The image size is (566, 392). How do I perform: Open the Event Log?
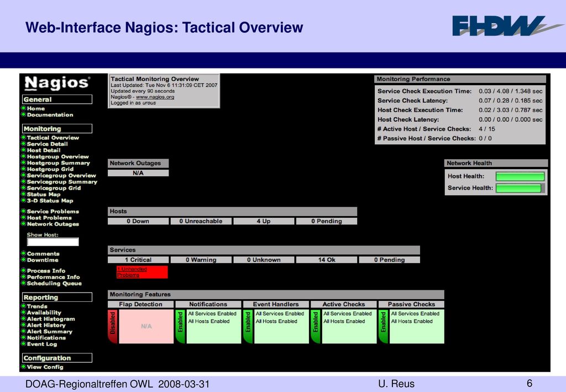pyautogui.click(x=42, y=344)
